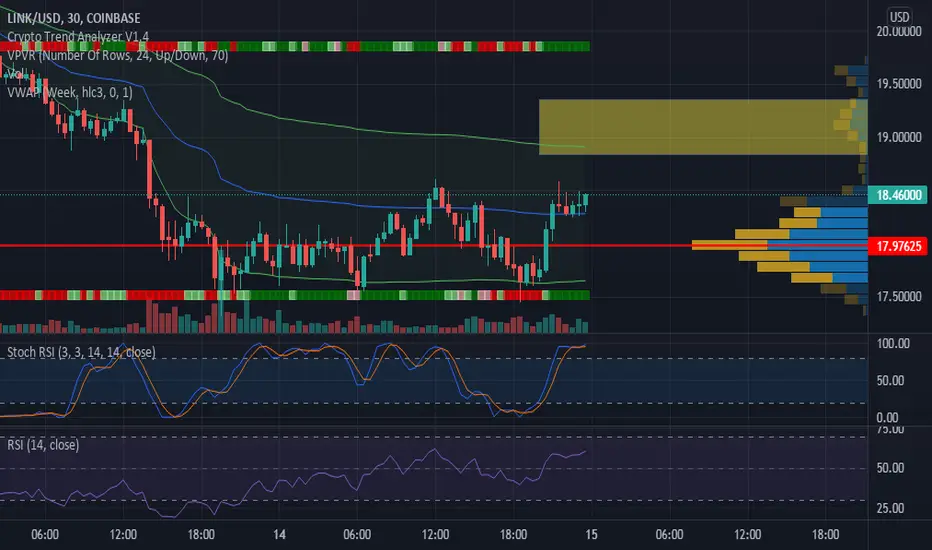Screen dimensions: 932x550
Task: Click the red 17.97625 price level label
Action: tap(898, 246)
